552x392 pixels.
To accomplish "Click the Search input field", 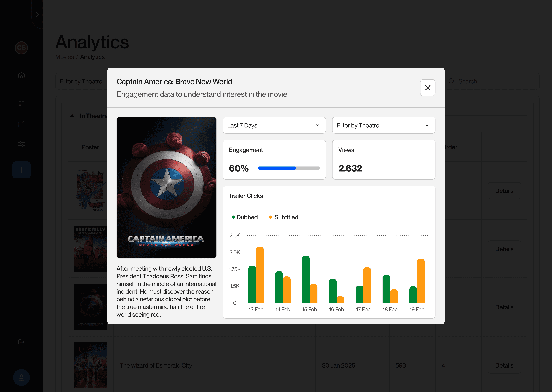I will tap(492, 81).
